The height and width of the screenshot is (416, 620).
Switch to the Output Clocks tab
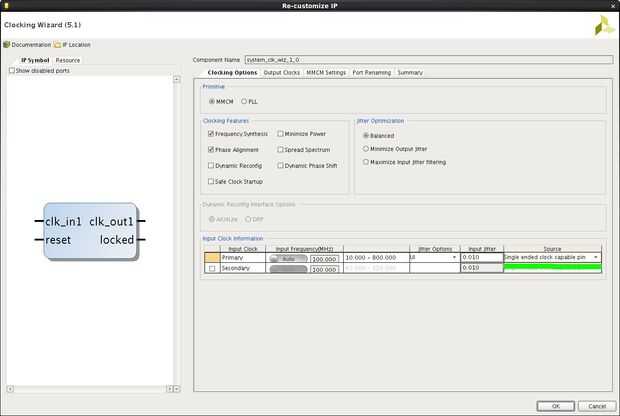[x=282, y=73]
